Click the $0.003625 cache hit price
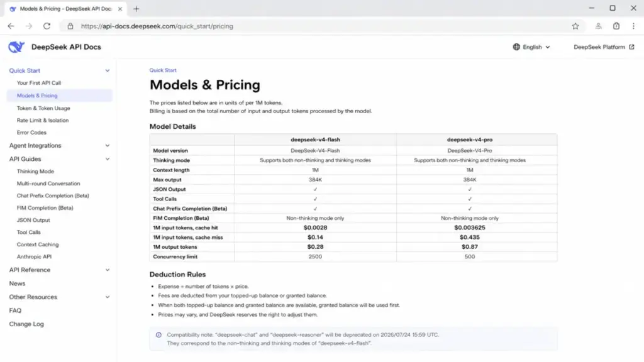 pyautogui.click(x=469, y=228)
